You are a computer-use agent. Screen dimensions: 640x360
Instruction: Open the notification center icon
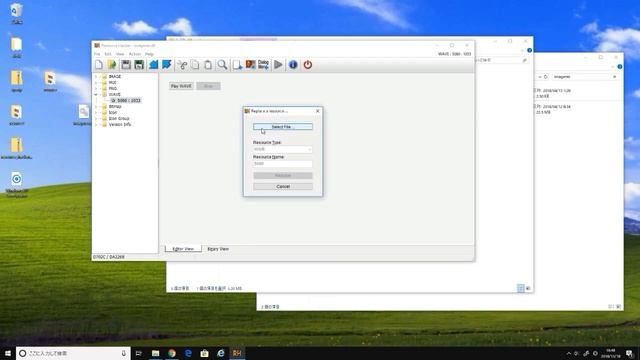[630, 353]
